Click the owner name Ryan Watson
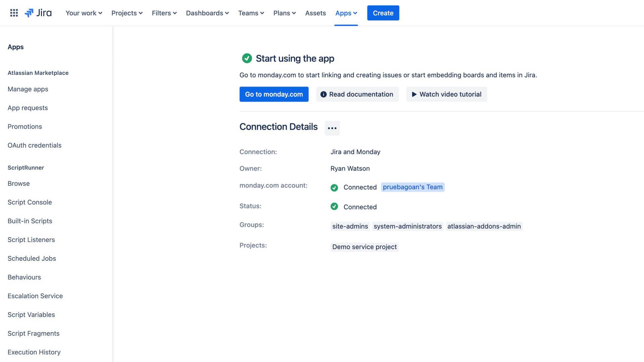 (350, 169)
